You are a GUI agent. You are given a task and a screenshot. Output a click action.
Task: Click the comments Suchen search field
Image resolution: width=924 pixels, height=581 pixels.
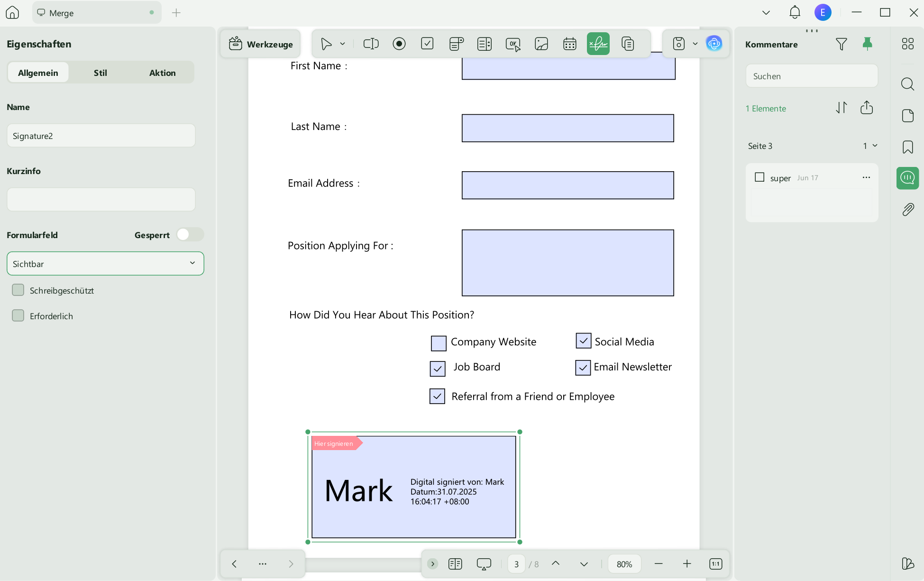(812, 76)
